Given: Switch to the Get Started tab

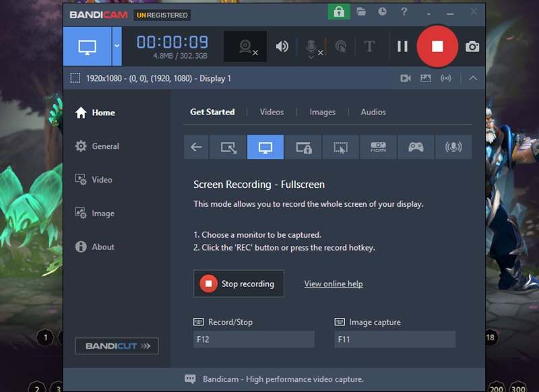Looking at the screenshot, I should click(x=212, y=112).
